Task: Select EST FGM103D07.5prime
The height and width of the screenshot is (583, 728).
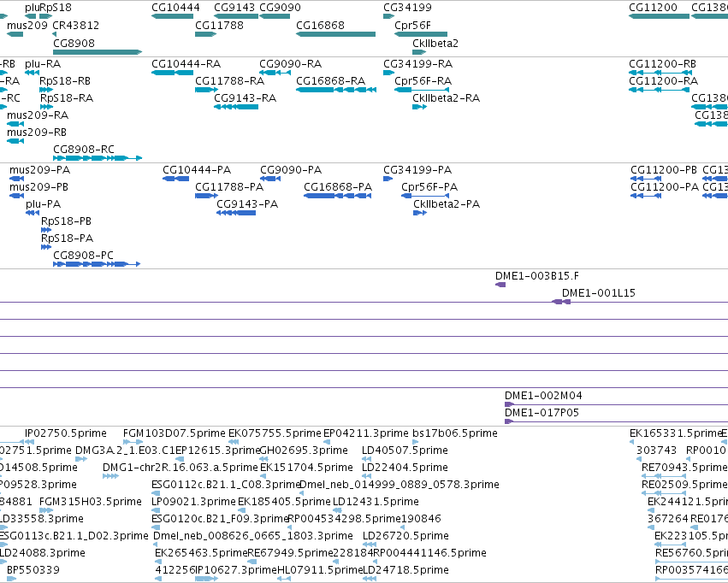Action: (x=175, y=433)
